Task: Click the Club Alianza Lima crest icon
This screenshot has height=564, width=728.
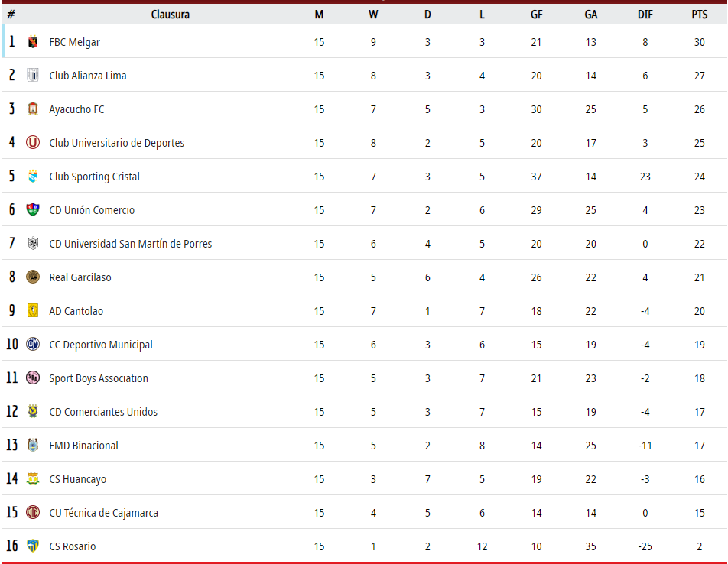Action: click(32, 75)
